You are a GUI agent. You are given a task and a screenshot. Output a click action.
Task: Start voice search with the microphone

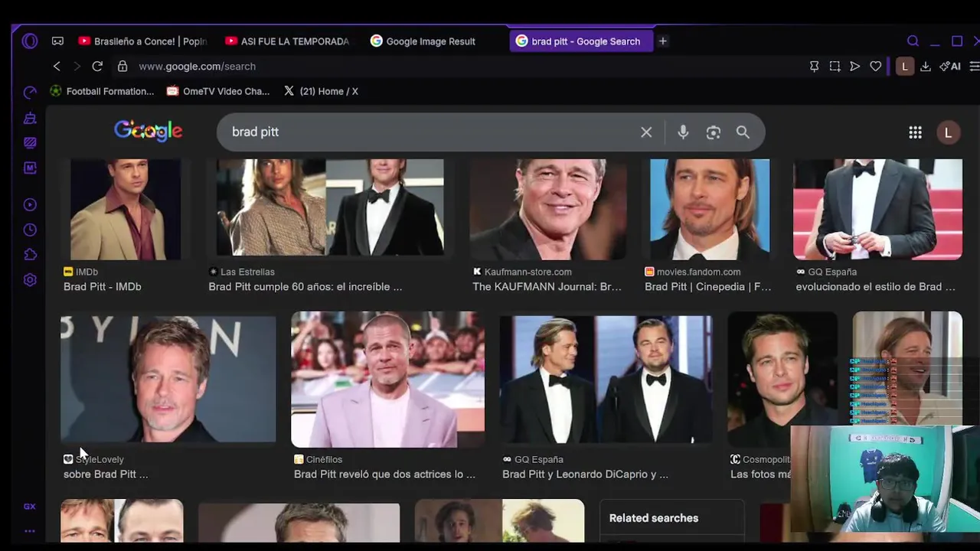(683, 132)
